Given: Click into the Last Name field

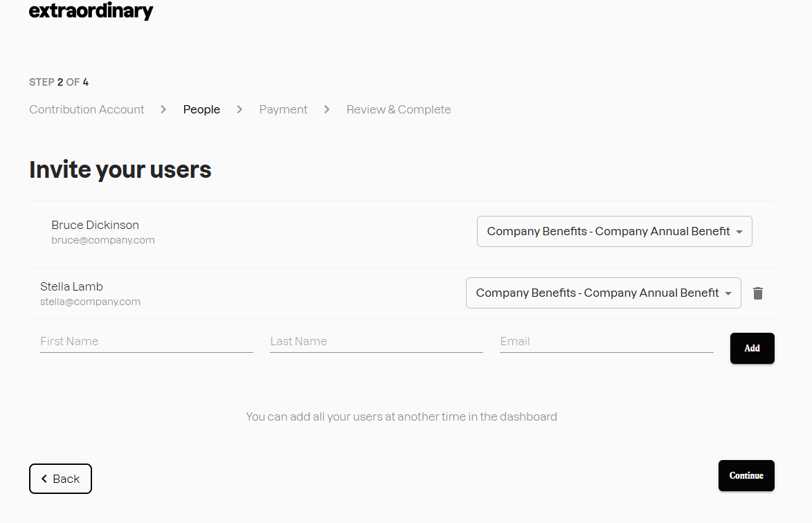Looking at the screenshot, I should click(x=376, y=341).
